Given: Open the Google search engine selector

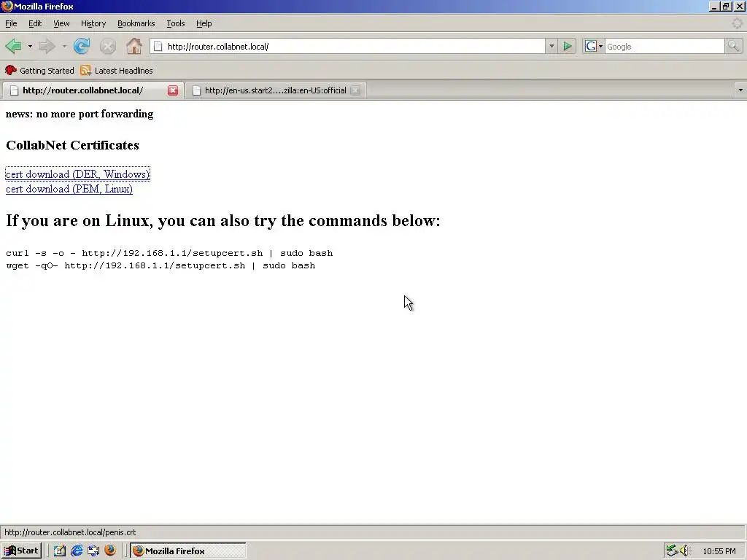Looking at the screenshot, I should (594, 46).
